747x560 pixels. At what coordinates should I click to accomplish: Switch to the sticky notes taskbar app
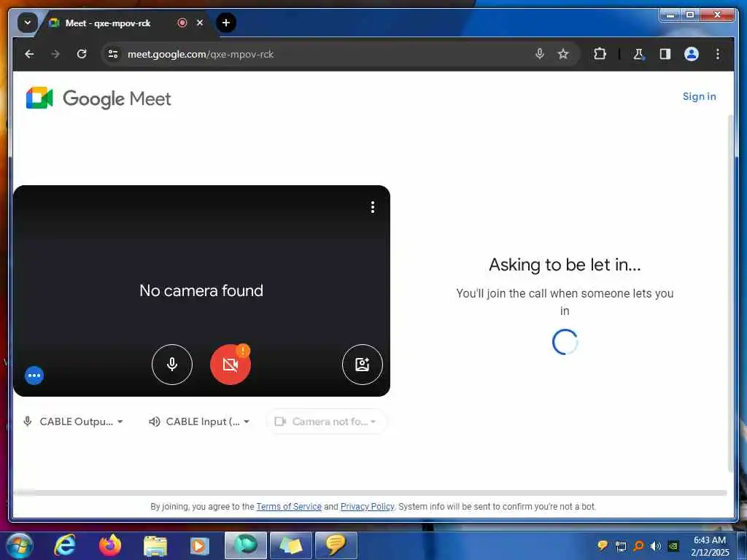290,545
